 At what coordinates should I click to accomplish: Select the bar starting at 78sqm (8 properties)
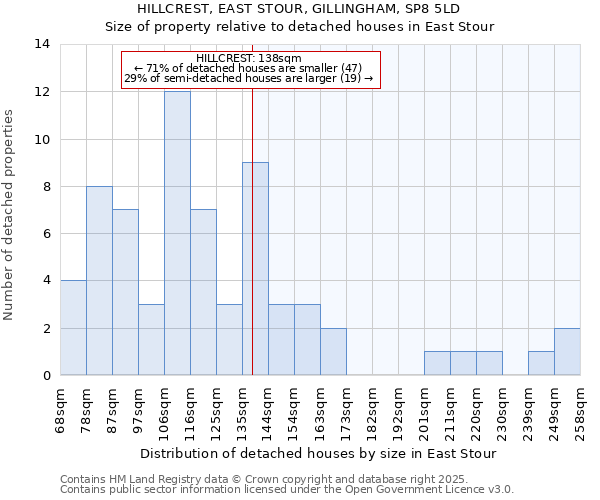click(99, 281)
